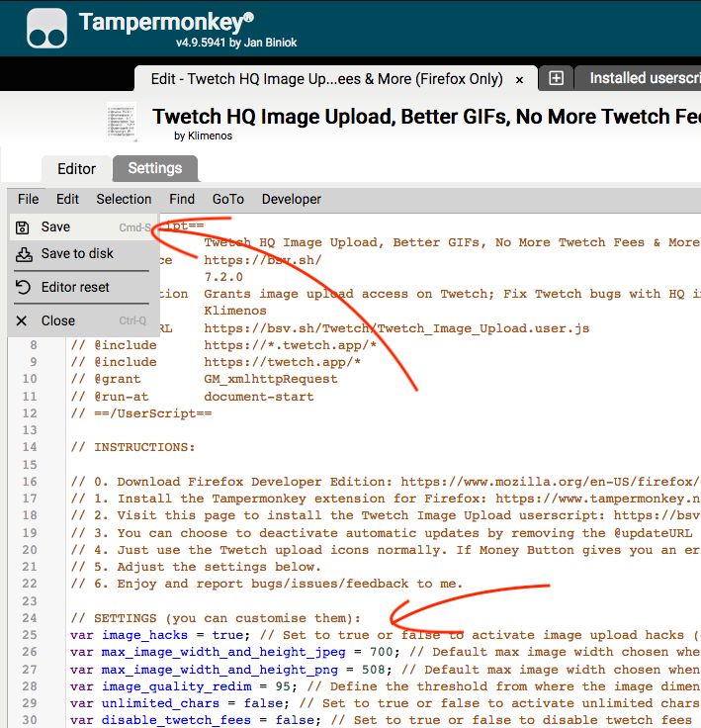Click line number 12 in the gutter
Image resolution: width=701 pixels, height=728 pixels.
click(30, 413)
